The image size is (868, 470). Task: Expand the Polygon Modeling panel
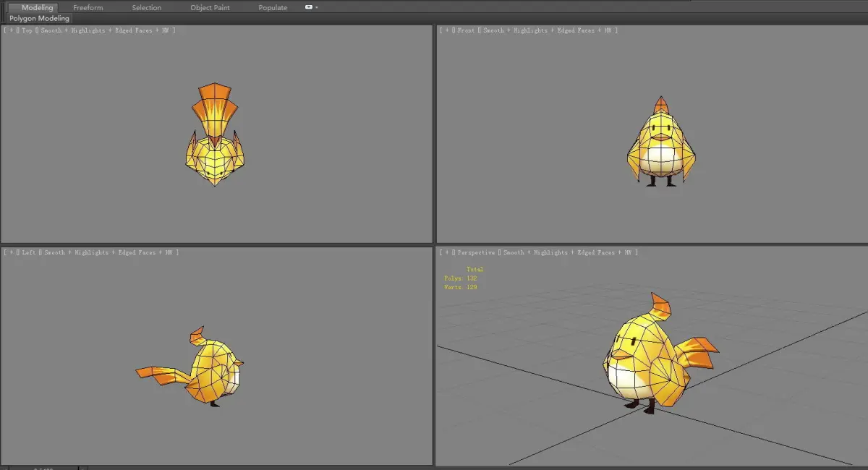click(40, 18)
